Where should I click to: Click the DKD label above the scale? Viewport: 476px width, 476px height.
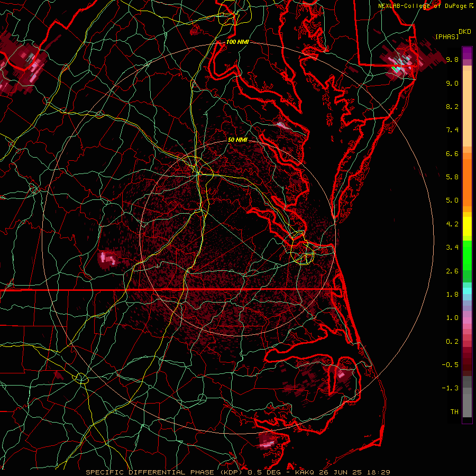(464, 32)
